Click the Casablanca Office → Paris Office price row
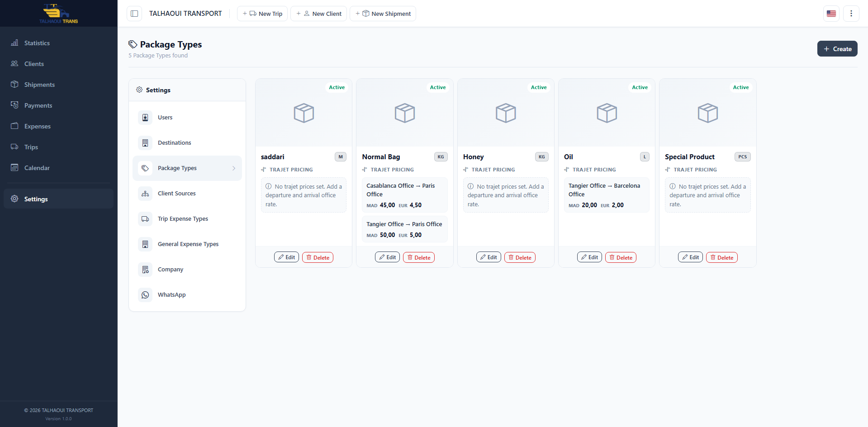 405,195
